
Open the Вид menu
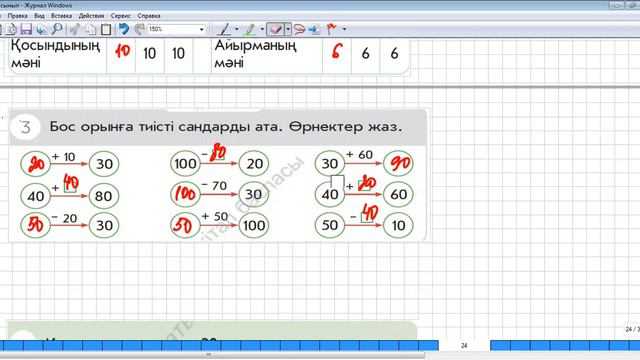click(39, 16)
